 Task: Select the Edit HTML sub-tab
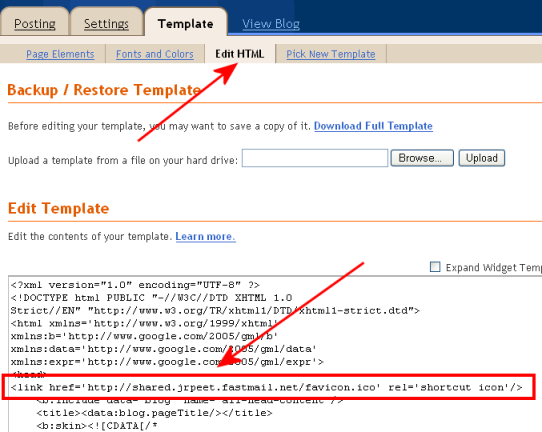tap(240, 54)
